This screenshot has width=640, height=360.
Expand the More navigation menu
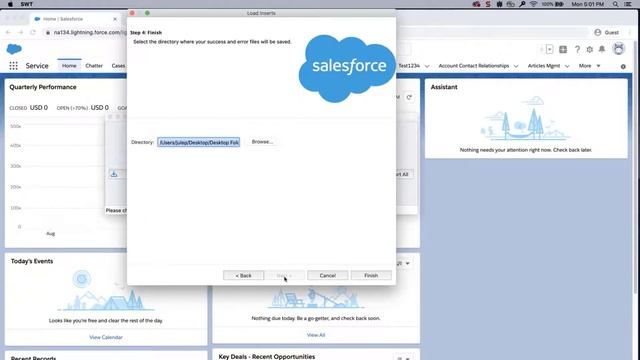pos(589,66)
